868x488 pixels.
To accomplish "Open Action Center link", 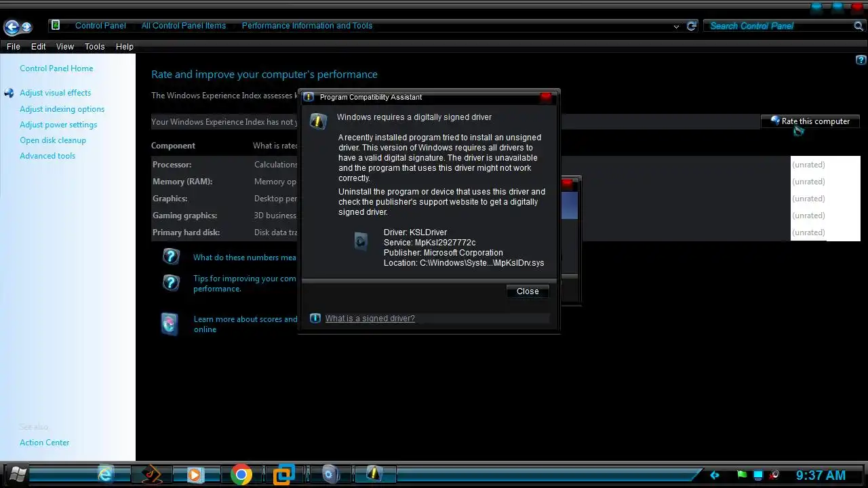I will (x=44, y=443).
